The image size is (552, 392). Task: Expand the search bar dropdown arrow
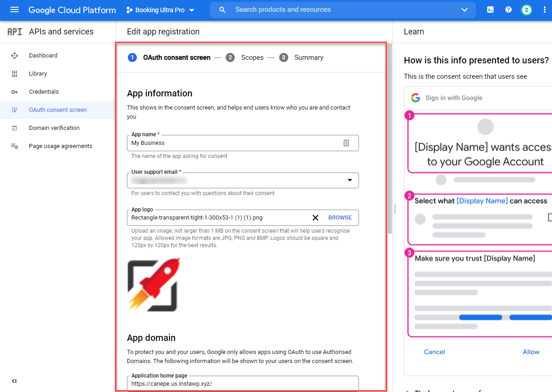click(465, 10)
